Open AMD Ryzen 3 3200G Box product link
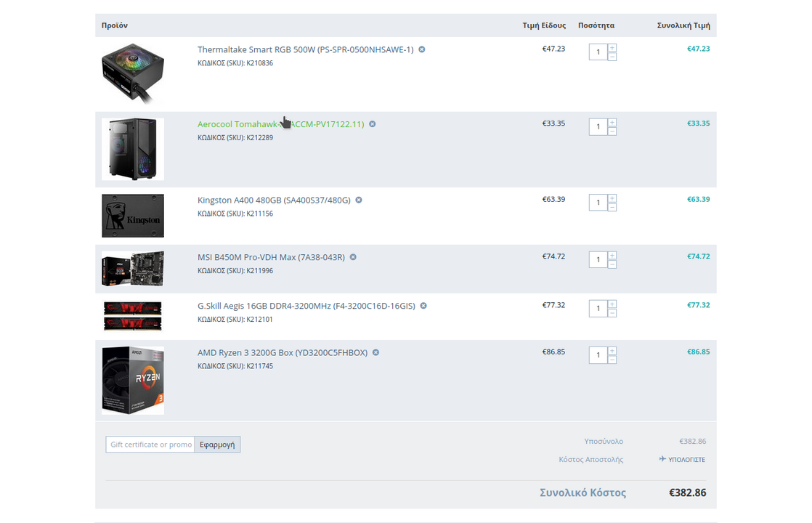Image resolution: width=812 pixels, height=523 pixels. tap(283, 352)
